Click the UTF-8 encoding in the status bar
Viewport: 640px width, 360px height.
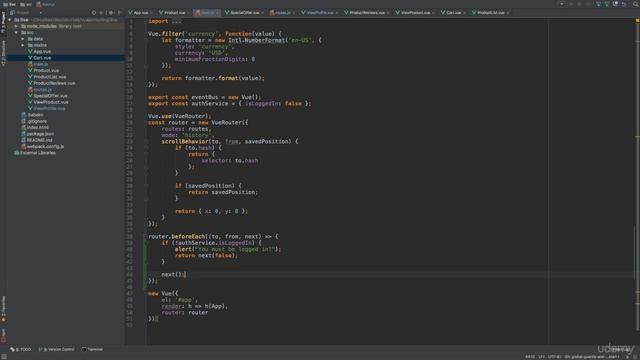(554, 357)
